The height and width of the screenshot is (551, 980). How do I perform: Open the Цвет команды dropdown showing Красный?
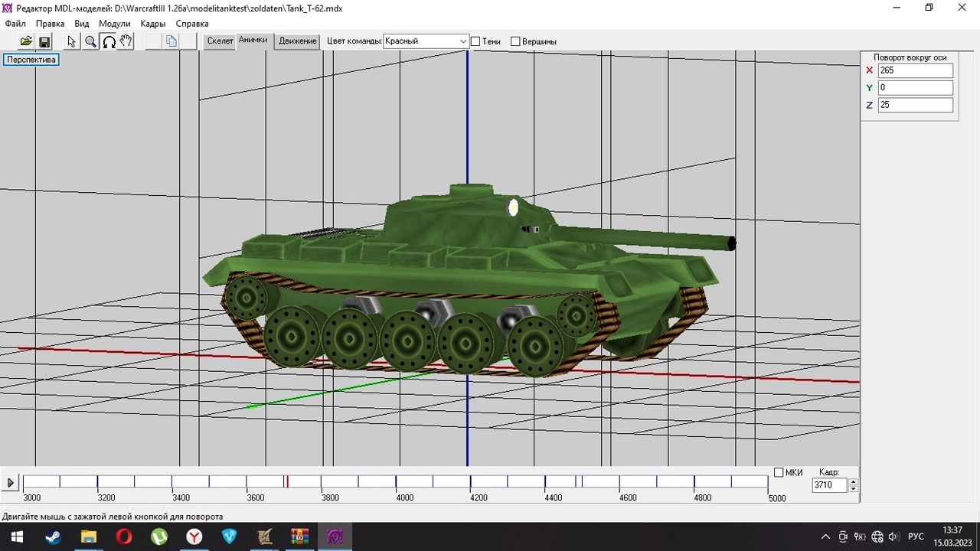[x=426, y=41]
